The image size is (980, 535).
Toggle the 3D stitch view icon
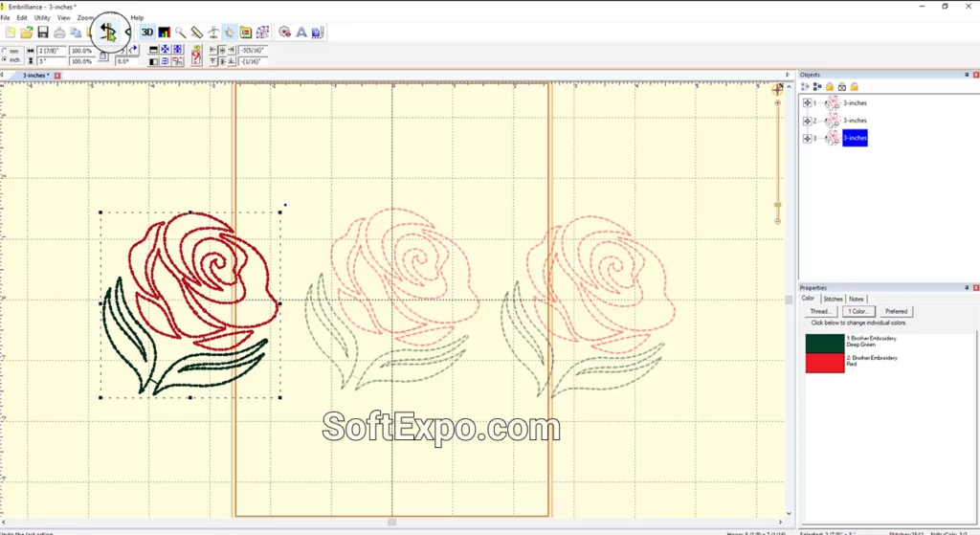147,33
